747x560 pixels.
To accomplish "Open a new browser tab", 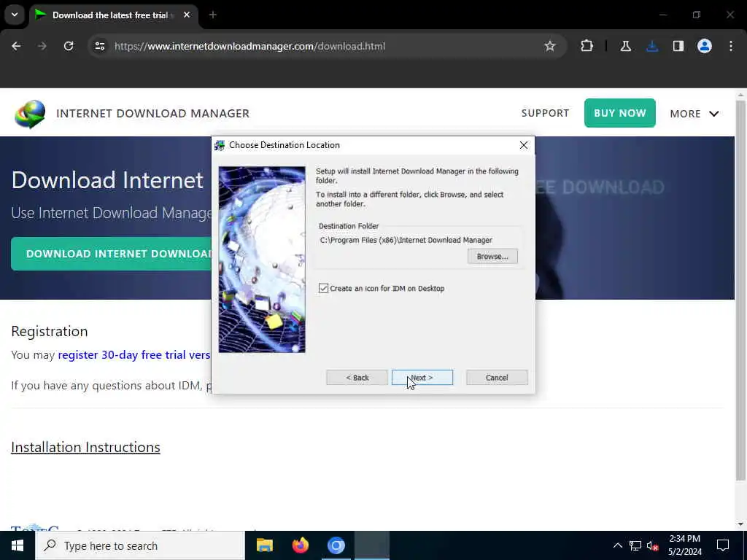I will 213,15.
